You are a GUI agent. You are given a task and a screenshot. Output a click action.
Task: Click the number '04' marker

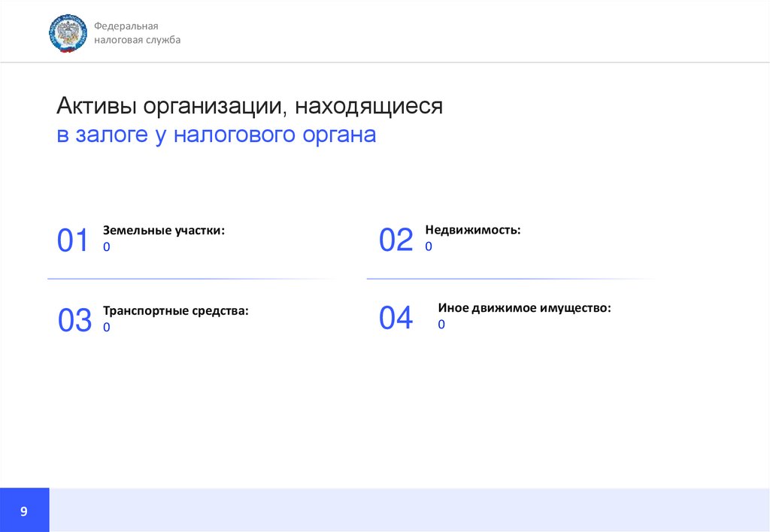(x=396, y=318)
